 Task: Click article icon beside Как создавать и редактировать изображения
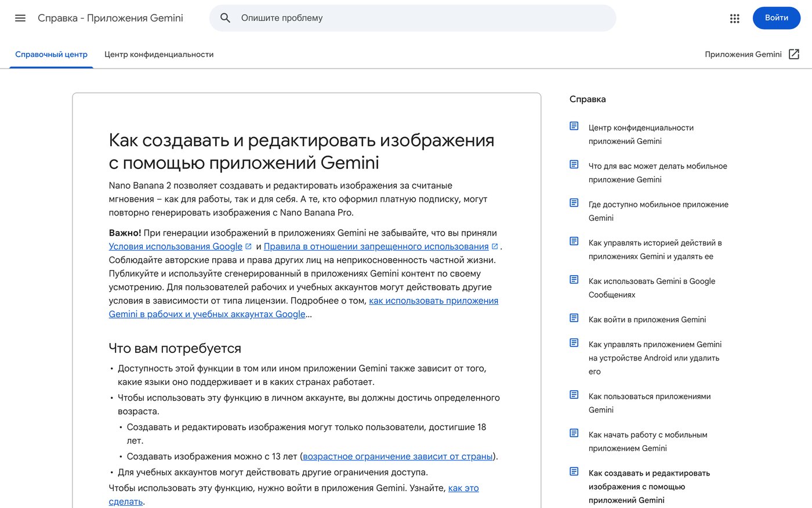[x=574, y=471]
